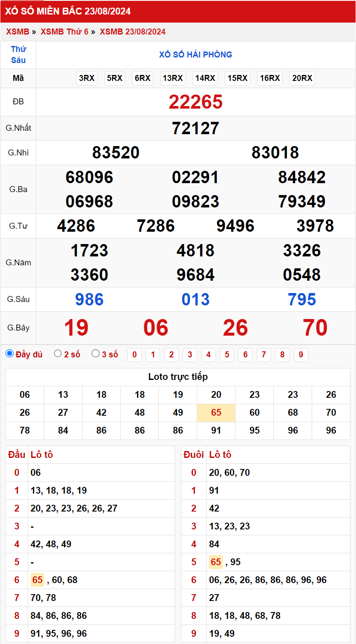Image resolution: width=356 pixels, height=644 pixels.
Task: Click the 3RX code badge
Action: point(87,78)
